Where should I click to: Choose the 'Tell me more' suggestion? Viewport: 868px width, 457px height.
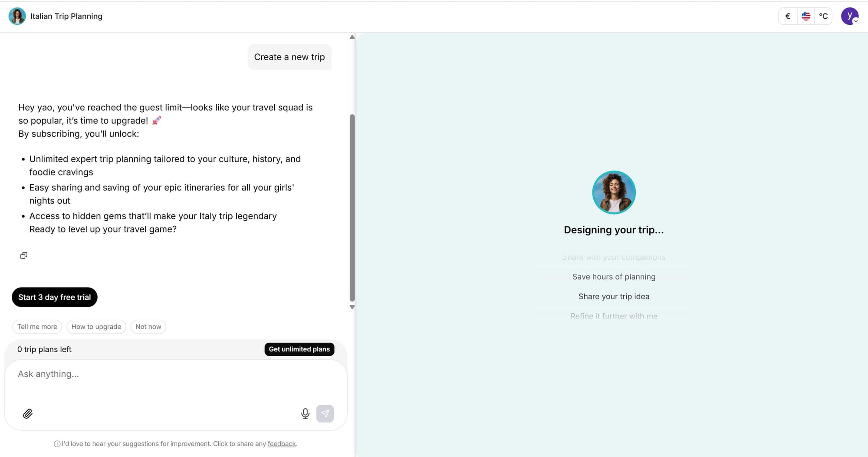(37, 327)
